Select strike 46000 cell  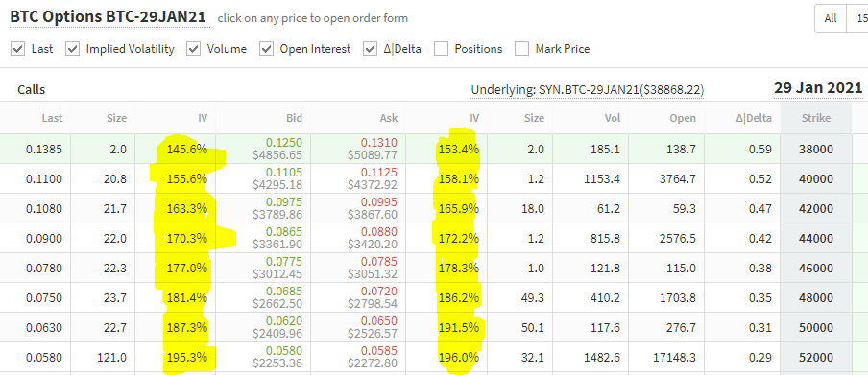816,269
